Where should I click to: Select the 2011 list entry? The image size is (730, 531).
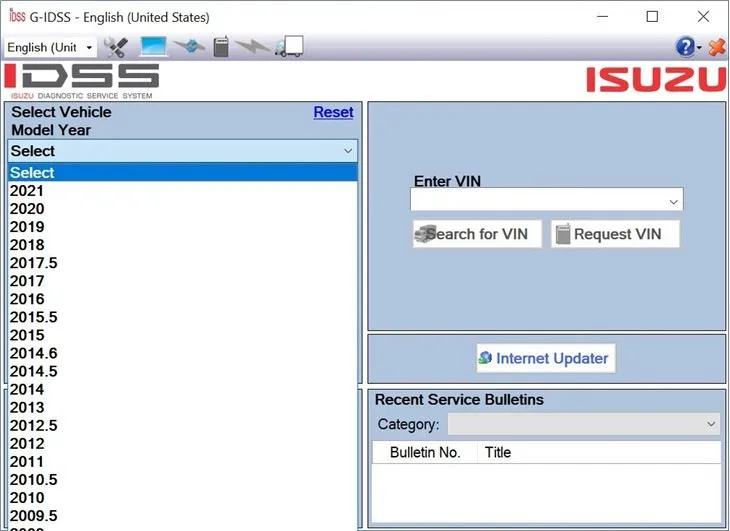(182, 462)
